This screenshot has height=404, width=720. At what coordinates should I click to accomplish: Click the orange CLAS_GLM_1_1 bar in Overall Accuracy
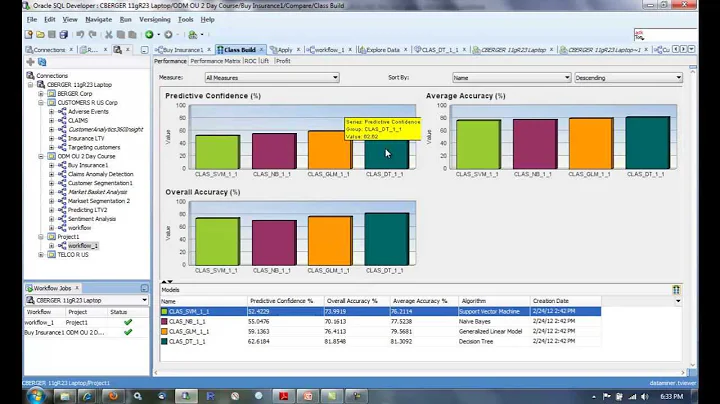click(x=330, y=241)
